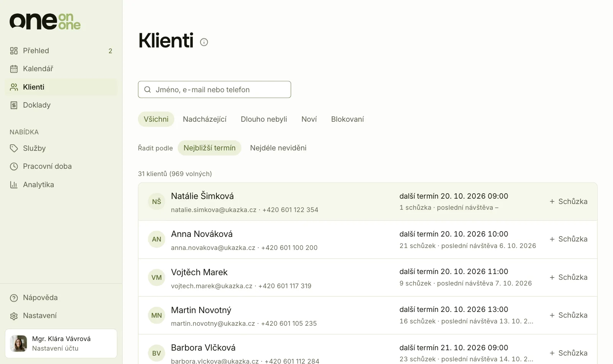Focus the Jméno, e-mail nebo telefon search field
Image resolution: width=613 pixels, height=364 pixels.
pos(215,90)
